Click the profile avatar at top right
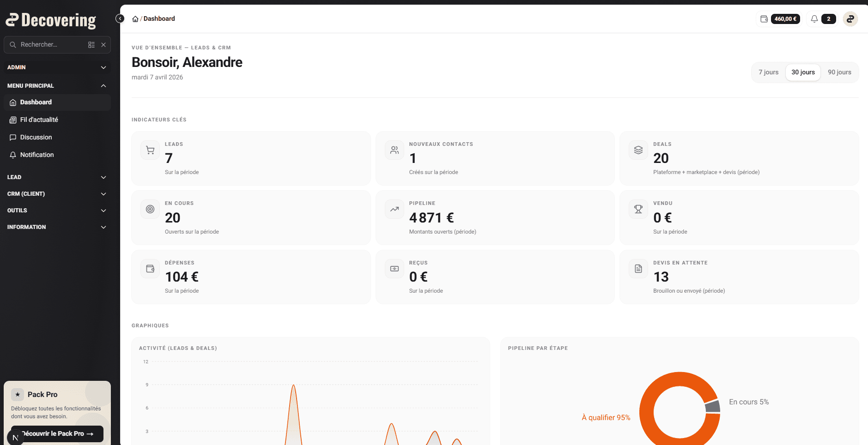868x445 pixels. tap(851, 19)
